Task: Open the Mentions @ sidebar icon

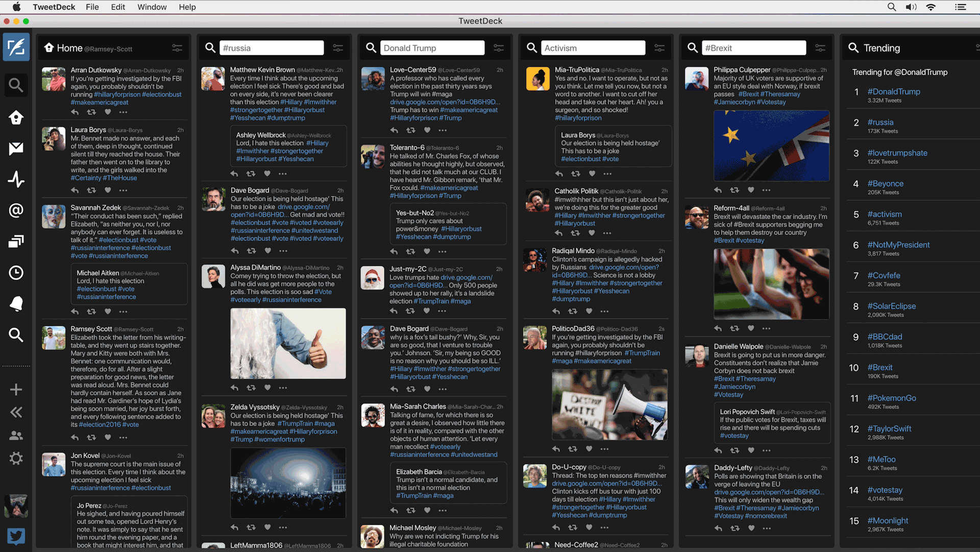Action: (16, 210)
